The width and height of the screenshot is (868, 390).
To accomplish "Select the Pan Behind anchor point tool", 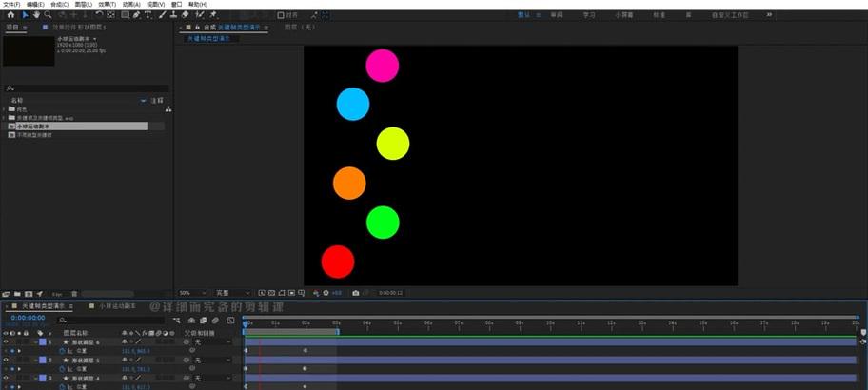I will tap(110, 15).
